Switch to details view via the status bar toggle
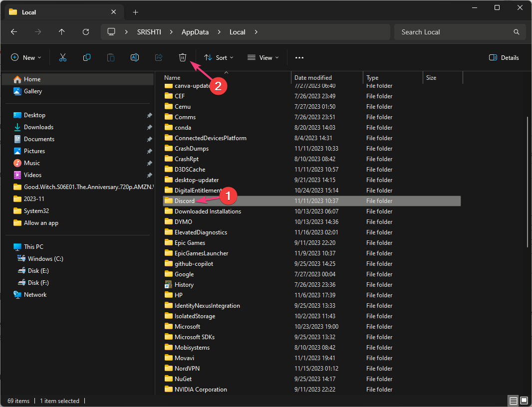Image resolution: width=532 pixels, height=407 pixels. point(513,401)
